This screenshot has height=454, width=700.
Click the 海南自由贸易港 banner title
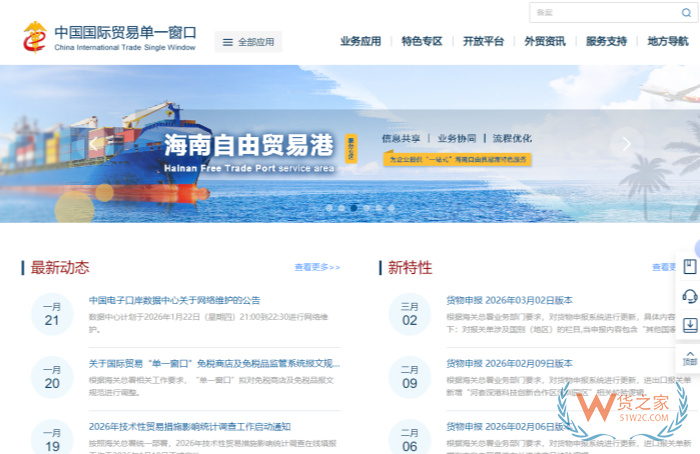249,145
